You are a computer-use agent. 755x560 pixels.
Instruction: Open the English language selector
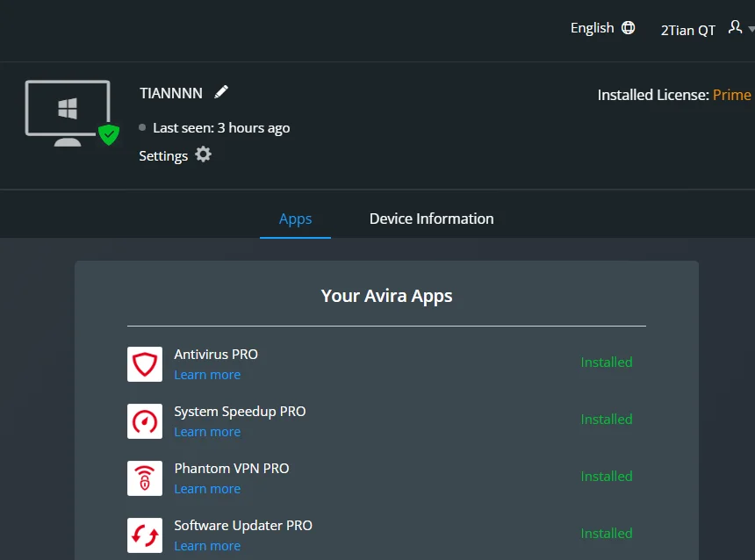click(593, 28)
